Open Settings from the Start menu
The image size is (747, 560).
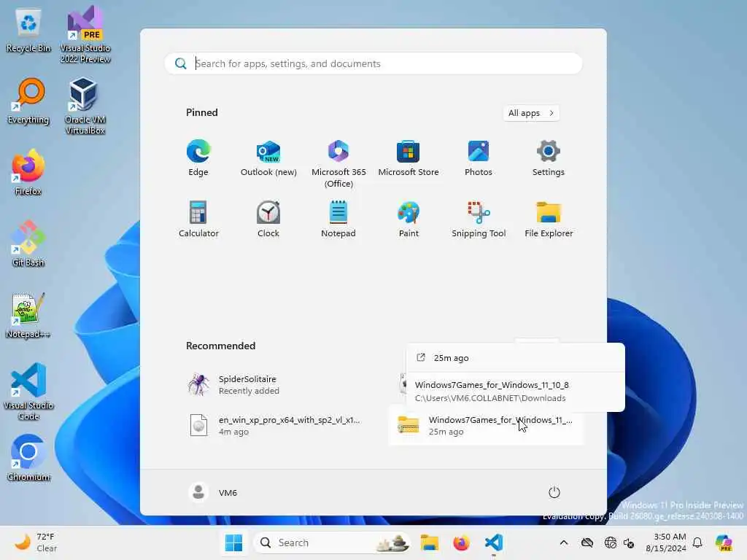click(549, 158)
